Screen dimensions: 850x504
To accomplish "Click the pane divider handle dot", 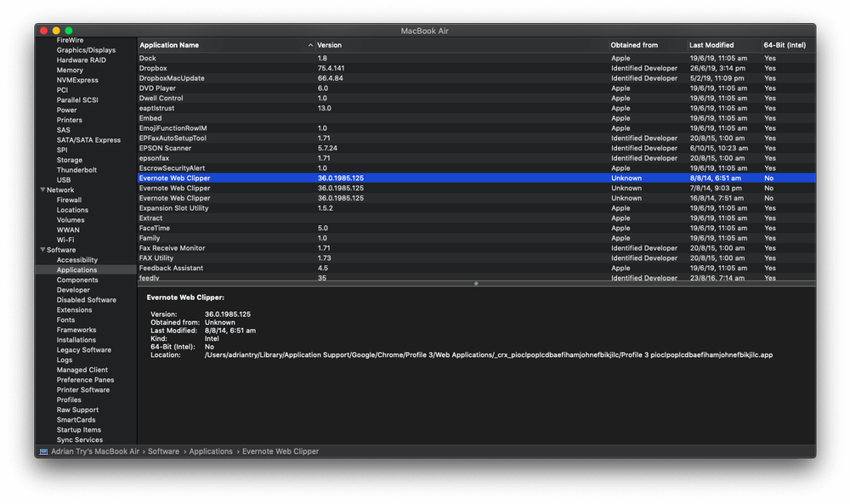I will tap(476, 283).
